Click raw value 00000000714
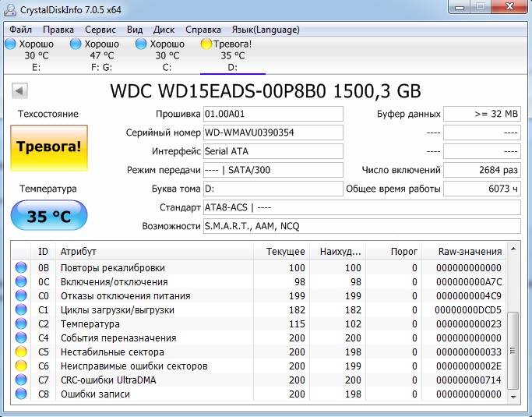532x417 pixels. (x=469, y=380)
